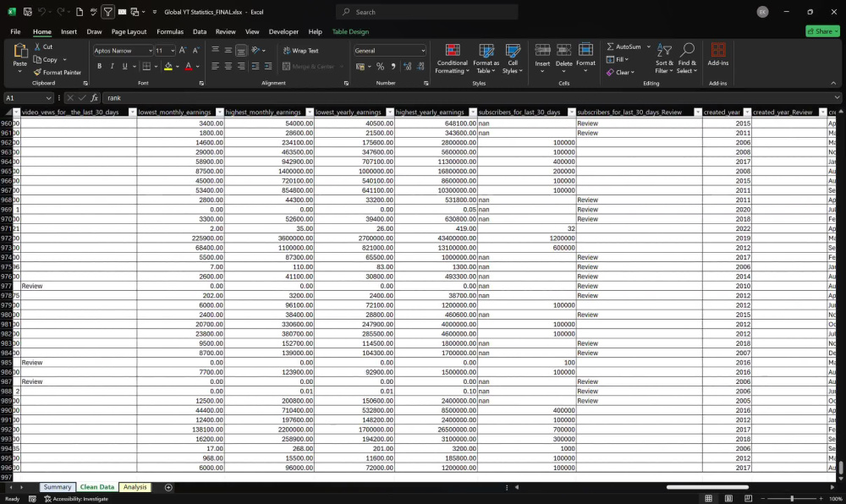The image size is (846, 504).
Task: Decrease decimal places
Action: (x=420, y=66)
